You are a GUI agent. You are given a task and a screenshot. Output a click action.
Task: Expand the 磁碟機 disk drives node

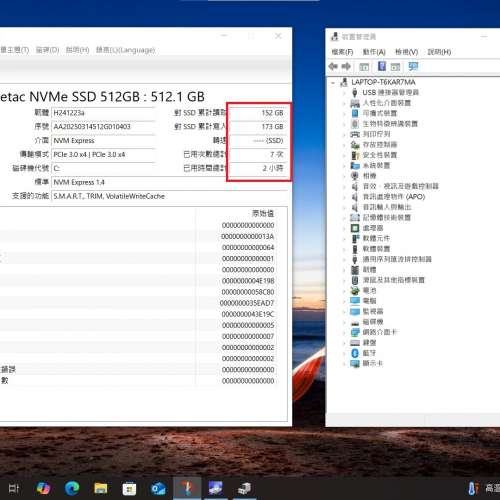click(344, 322)
